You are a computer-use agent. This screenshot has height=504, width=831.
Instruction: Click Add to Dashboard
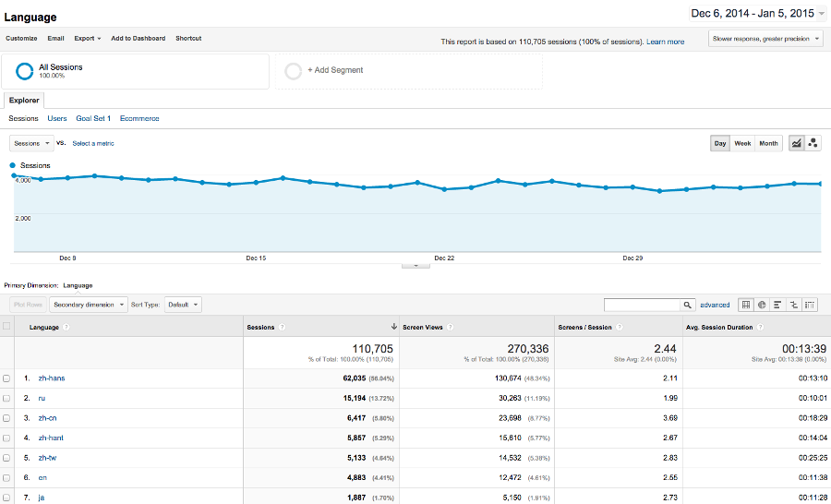pos(138,39)
